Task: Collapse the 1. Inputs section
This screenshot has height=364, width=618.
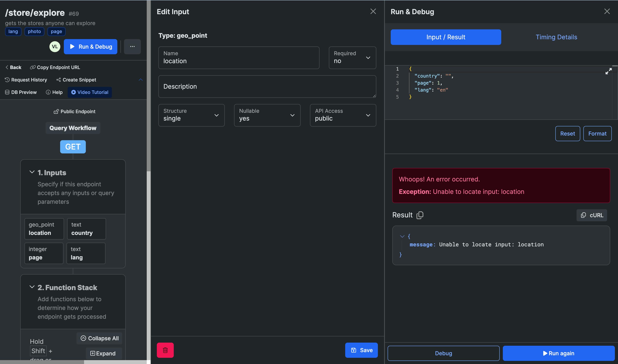Action: [32, 172]
